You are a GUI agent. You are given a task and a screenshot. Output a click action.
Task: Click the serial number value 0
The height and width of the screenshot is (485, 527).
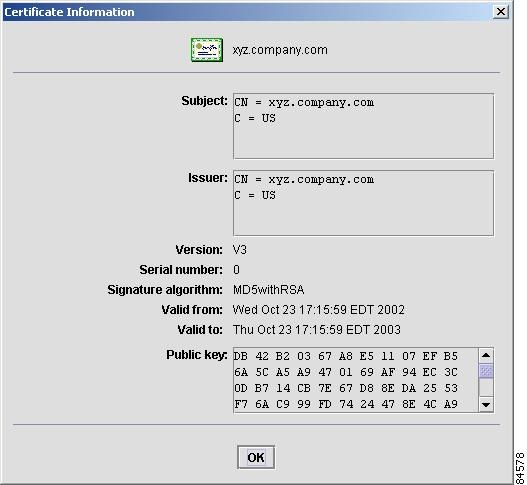click(x=236, y=270)
